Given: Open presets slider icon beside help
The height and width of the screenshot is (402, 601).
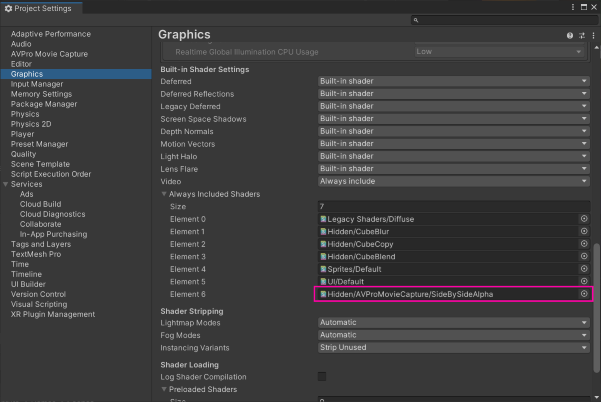Looking at the screenshot, I should pos(582,36).
